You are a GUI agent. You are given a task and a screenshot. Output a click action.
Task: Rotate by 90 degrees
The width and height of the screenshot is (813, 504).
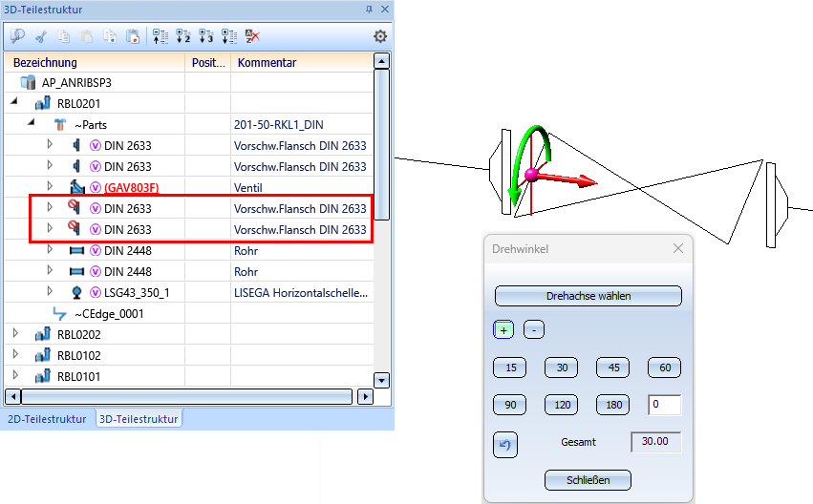pyautogui.click(x=510, y=405)
